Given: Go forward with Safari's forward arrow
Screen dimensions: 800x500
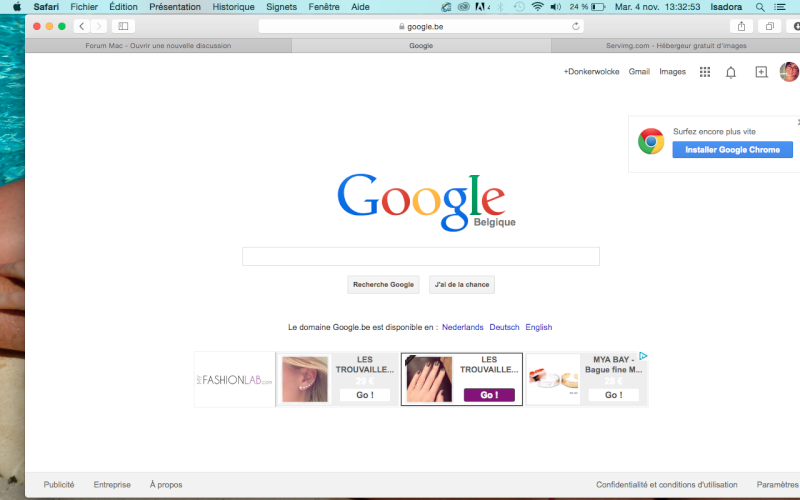Looking at the screenshot, I should (x=98, y=26).
